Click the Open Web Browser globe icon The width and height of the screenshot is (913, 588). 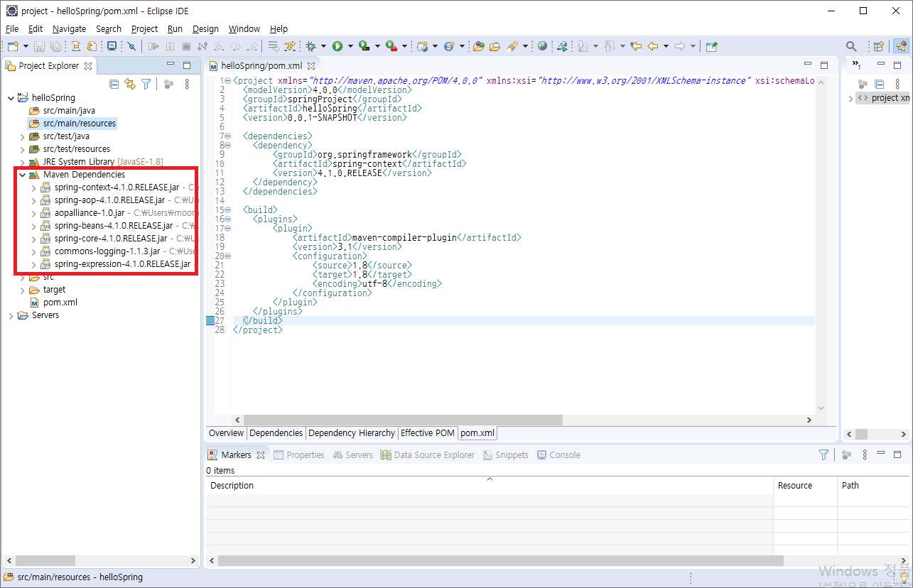click(543, 46)
